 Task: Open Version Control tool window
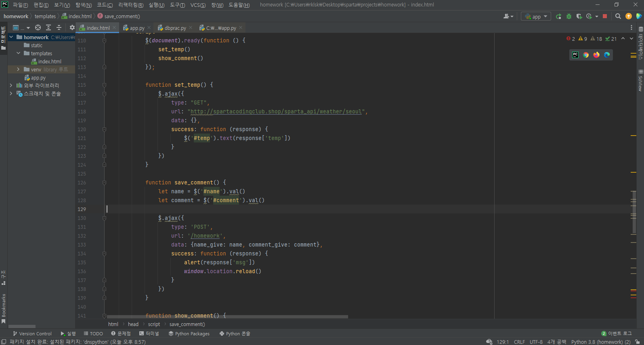(32, 334)
